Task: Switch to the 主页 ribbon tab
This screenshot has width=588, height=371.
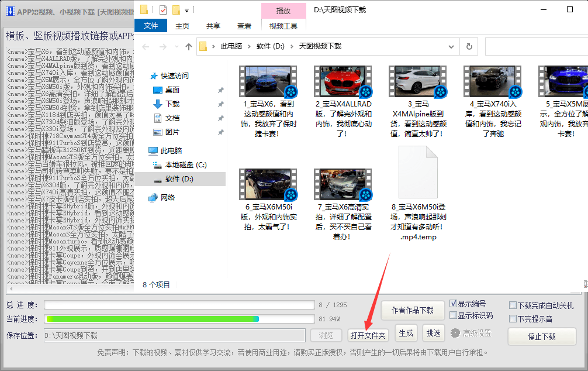Action: click(x=182, y=26)
